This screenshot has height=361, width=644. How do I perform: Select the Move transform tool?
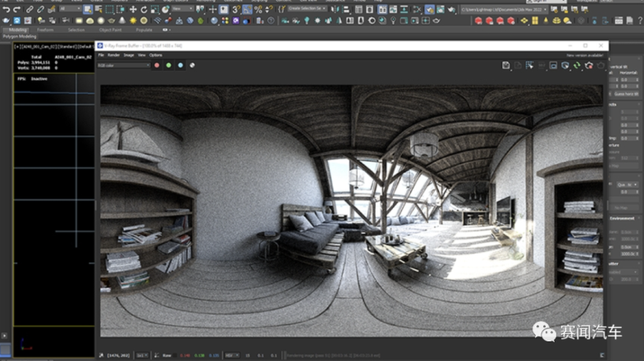[x=133, y=9]
